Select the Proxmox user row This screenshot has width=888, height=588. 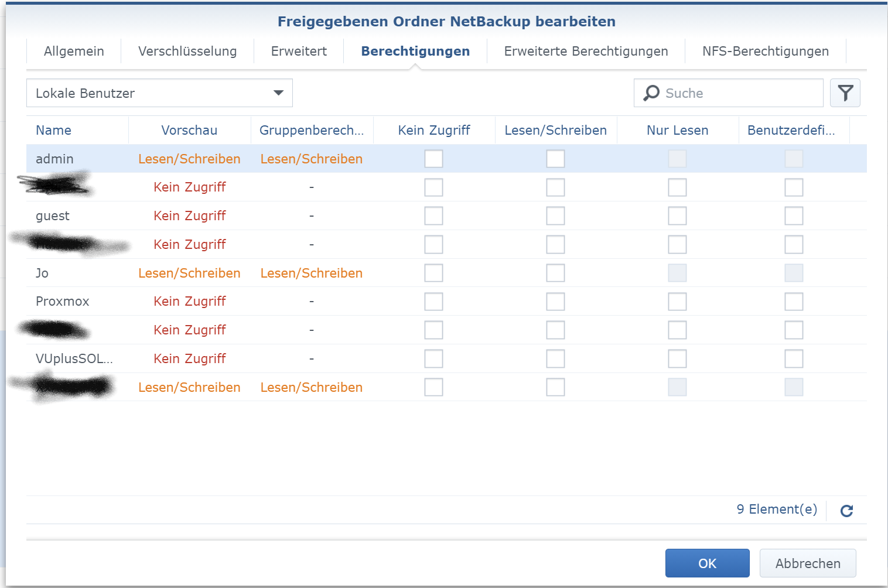click(x=446, y=302)
